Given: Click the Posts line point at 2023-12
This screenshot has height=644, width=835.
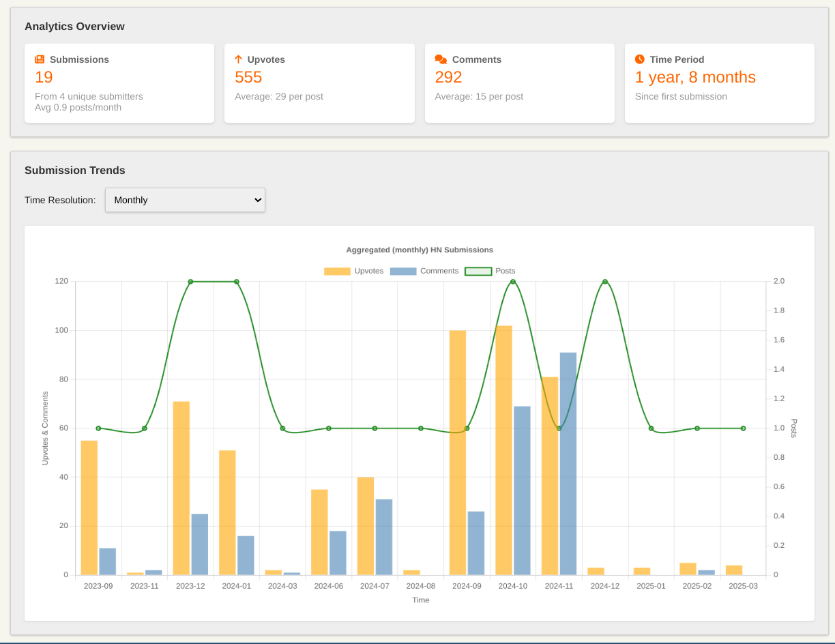Looking at the screenshot, I should (190, 282).
